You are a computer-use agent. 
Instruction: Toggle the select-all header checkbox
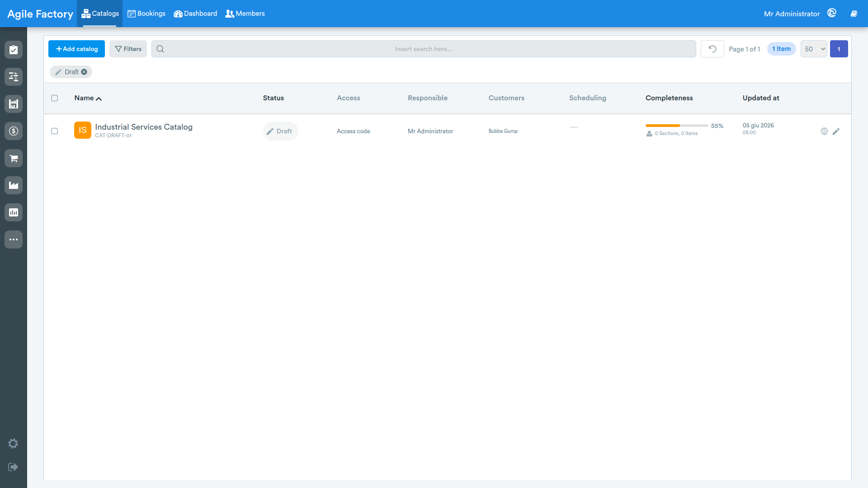[x=55, y=98]
